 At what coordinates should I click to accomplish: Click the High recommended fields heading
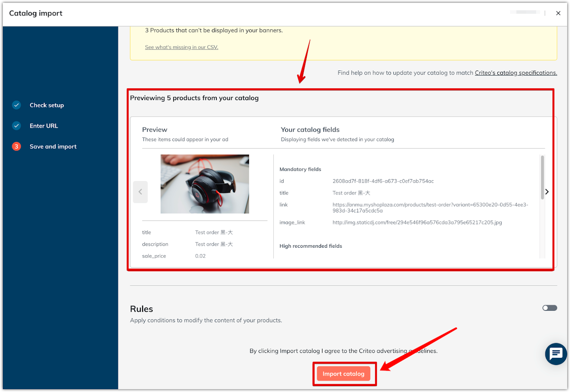click(x=311, y=246)
